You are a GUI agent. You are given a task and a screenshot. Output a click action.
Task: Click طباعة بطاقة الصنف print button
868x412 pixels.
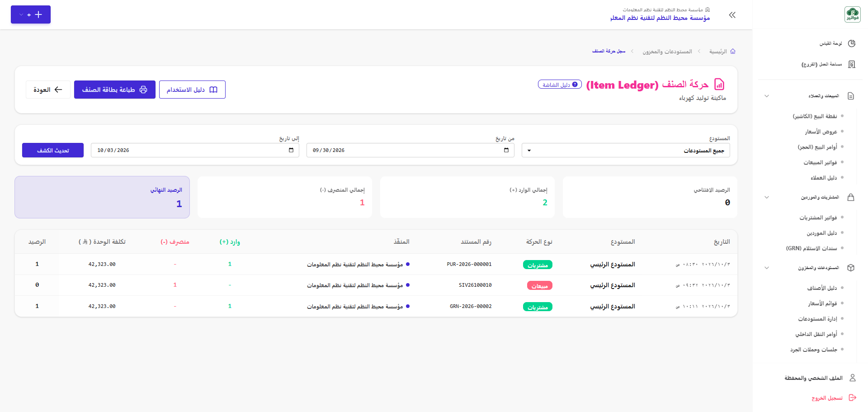tap(115, 90)
